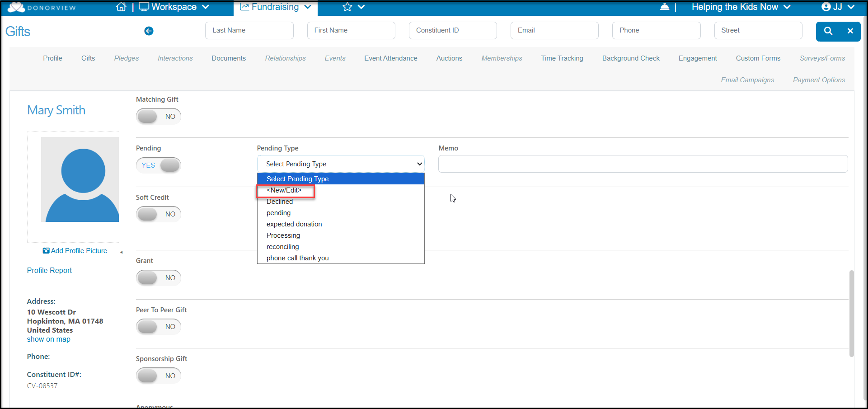This screenshot has height=409, width=868.
Task: Open the Workspace monitor icon menu
Action: click(144, 7)
